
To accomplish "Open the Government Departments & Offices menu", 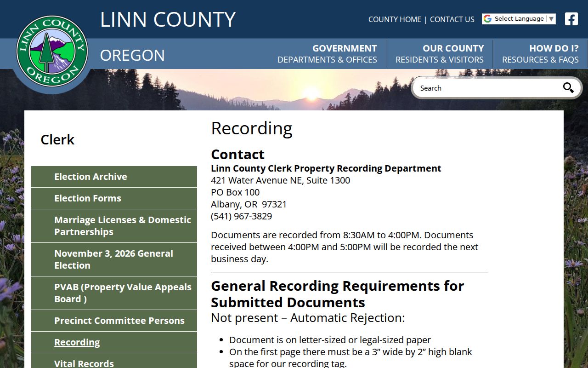I will point(327,54).
